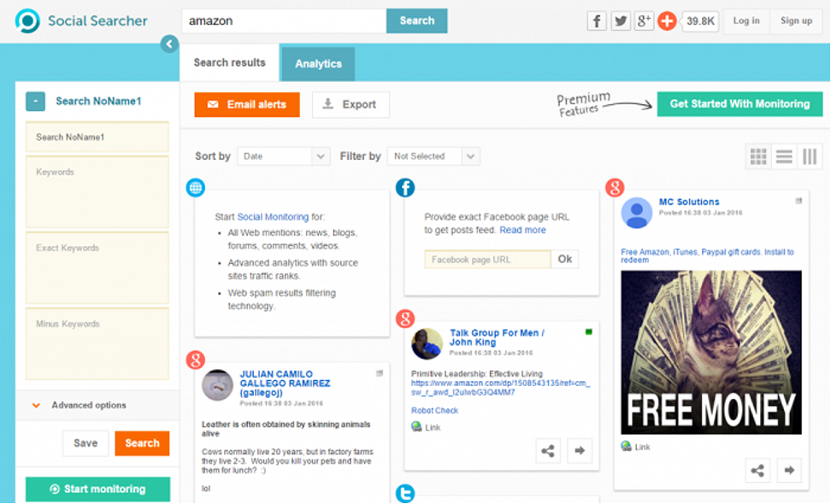Screen dimensions: 831x504
Task: Click green flag icon on Talk Group card
Action: (x=589, y=332)
